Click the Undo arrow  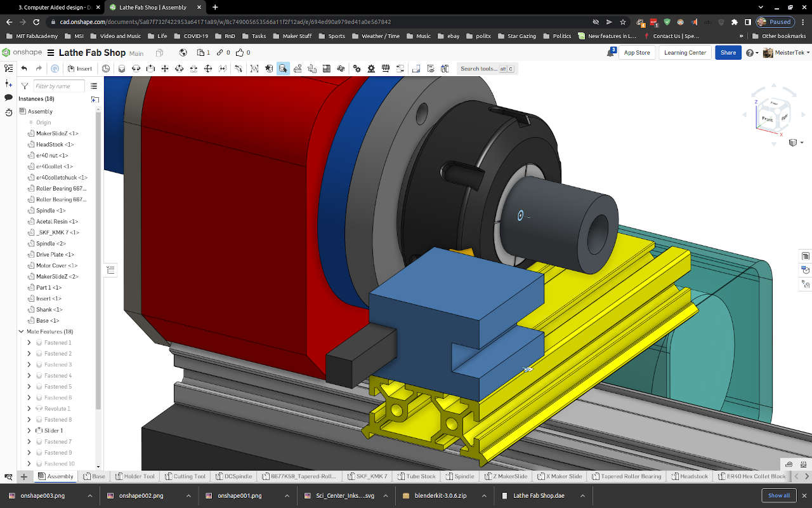tap(24, 69)
